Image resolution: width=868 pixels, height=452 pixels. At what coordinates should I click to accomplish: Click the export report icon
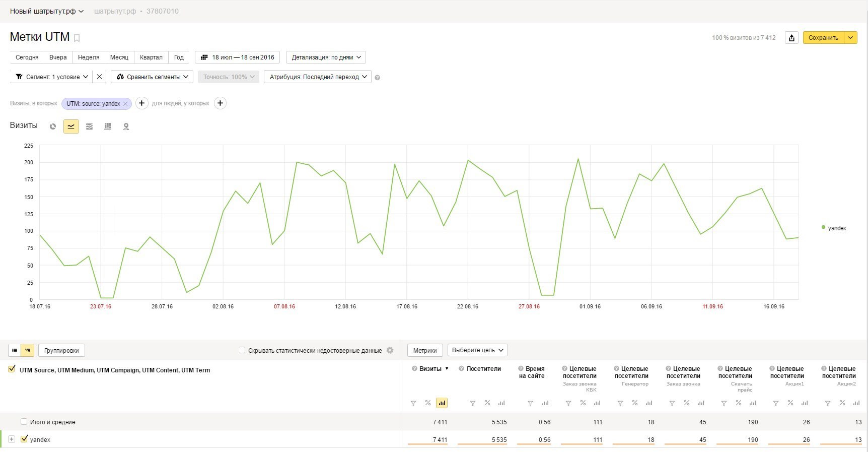791,38
